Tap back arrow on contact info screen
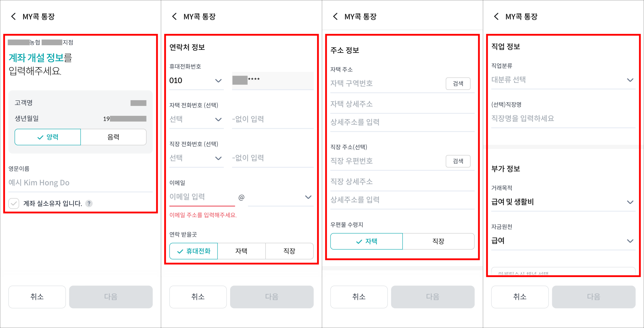Viewport: 644px width, 328px height. point(174,16)
